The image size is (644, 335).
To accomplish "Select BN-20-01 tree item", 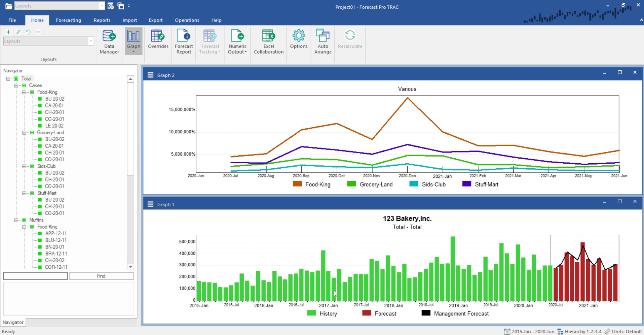I will [x=54, y=247].
